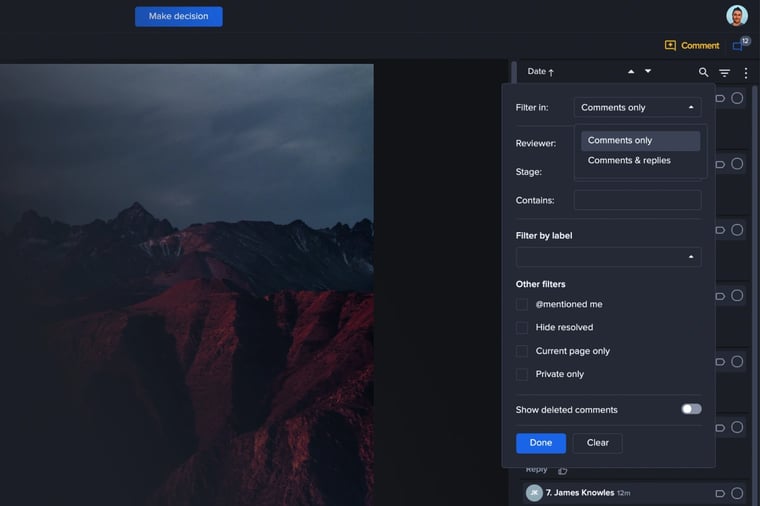Screen dimensions: 760x506
Task: Open the user profile avatar
Action: point(737,16)
